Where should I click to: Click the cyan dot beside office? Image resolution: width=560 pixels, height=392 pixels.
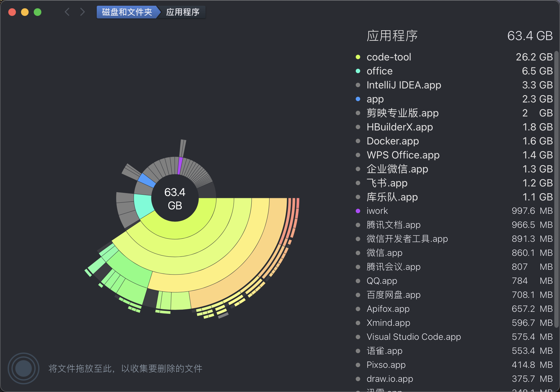pyautogui.click(x=358, y=71)
